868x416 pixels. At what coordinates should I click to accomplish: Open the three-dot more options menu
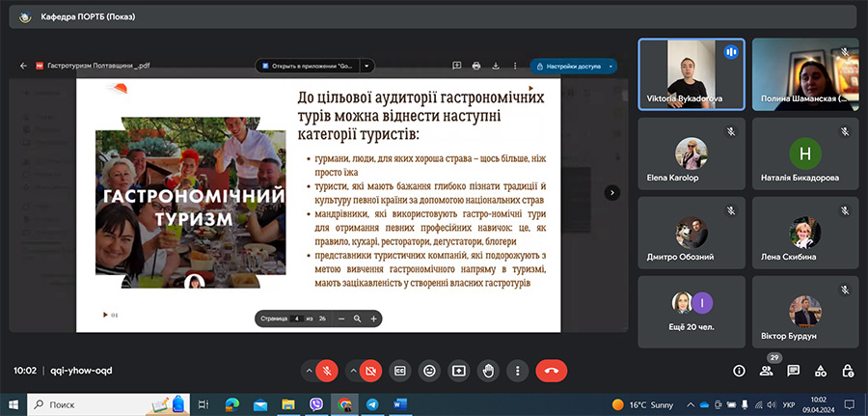[x=519, y=370]
